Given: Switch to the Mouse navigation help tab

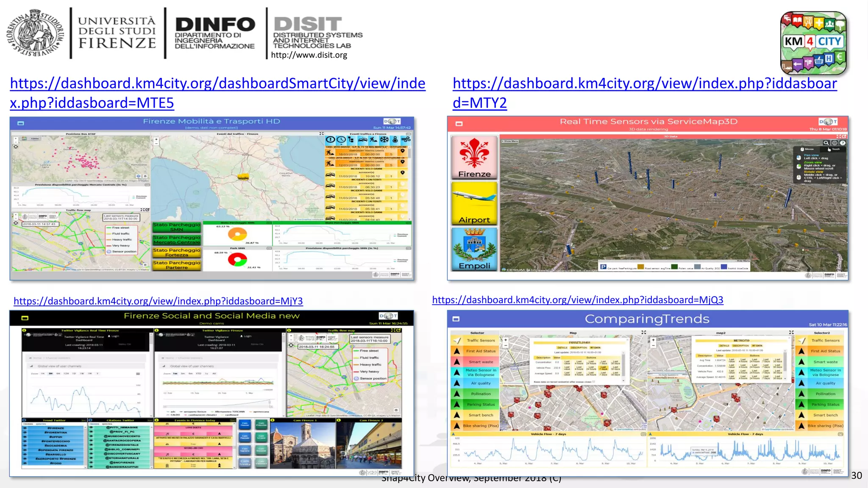Looking at the screenshot, I should pyautogui.click(x=807, y=149).
